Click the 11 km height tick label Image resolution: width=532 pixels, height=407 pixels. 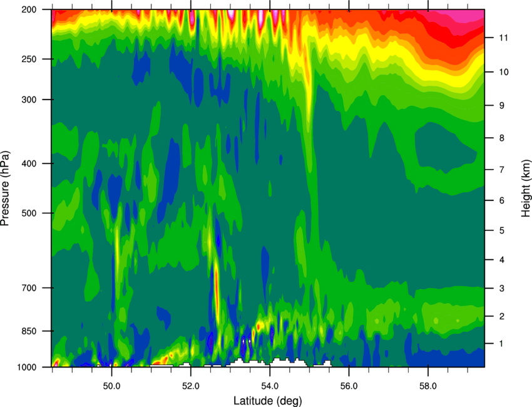tap(503, 38)
